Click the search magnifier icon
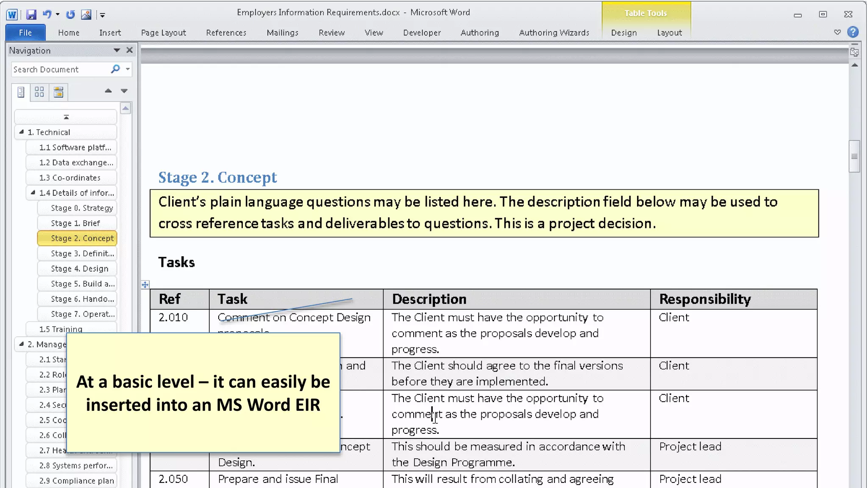 point(115,69)
